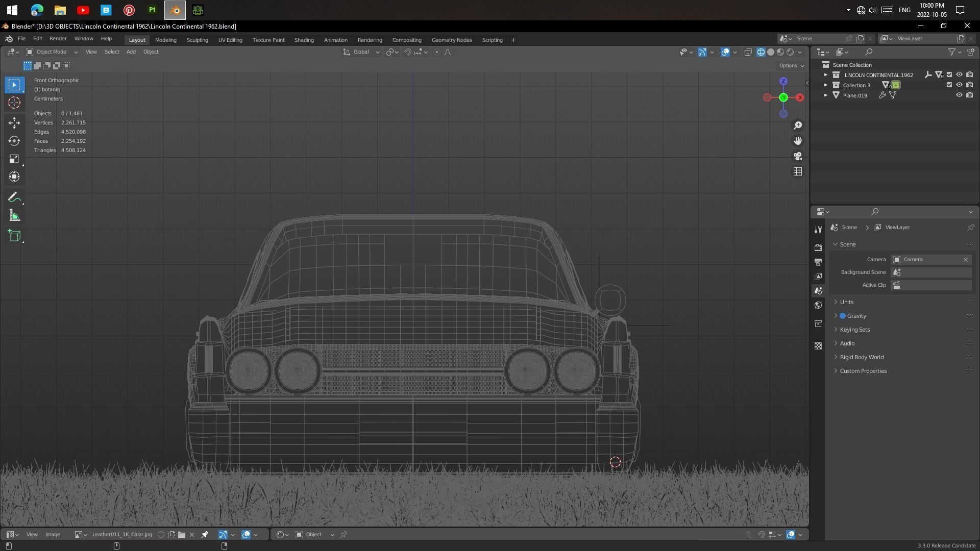Open YouTube from the taskbar

[x=83, y=10]
